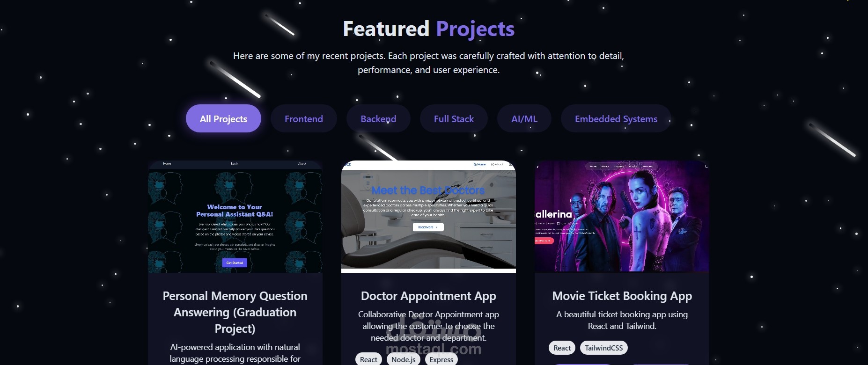Click Get Started in memory assistant preview
868x365 pixels.
(x=235, y=263)
